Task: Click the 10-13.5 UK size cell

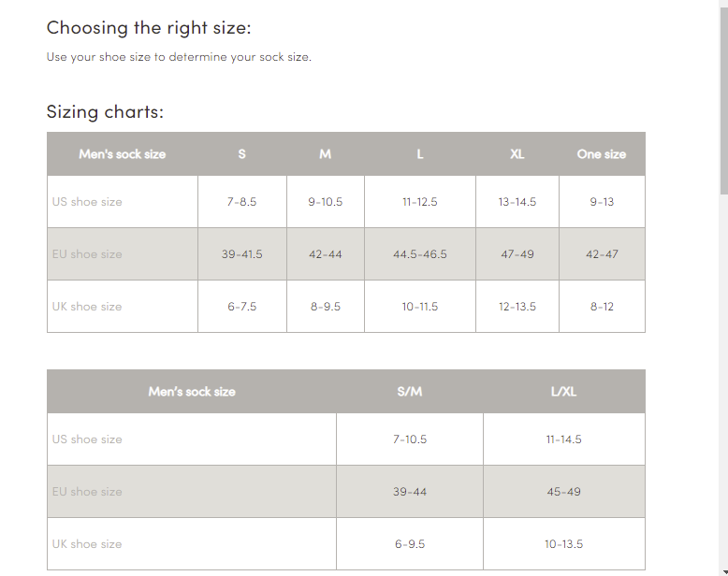Action: pyautogui.click(x=564, y=544)
